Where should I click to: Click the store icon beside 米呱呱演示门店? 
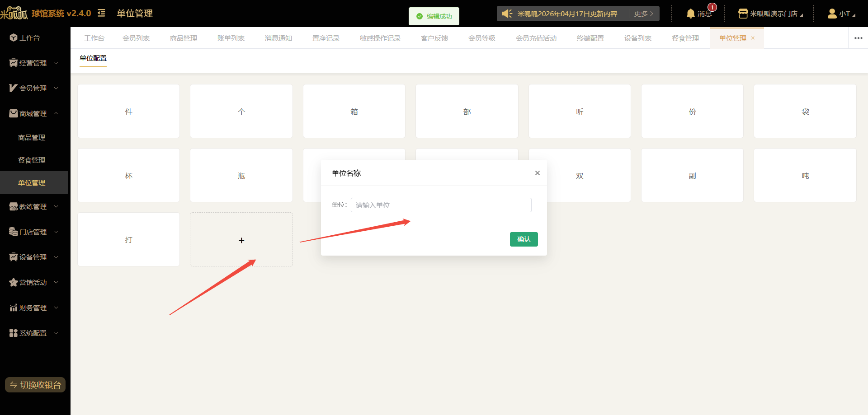pos(743,14)
